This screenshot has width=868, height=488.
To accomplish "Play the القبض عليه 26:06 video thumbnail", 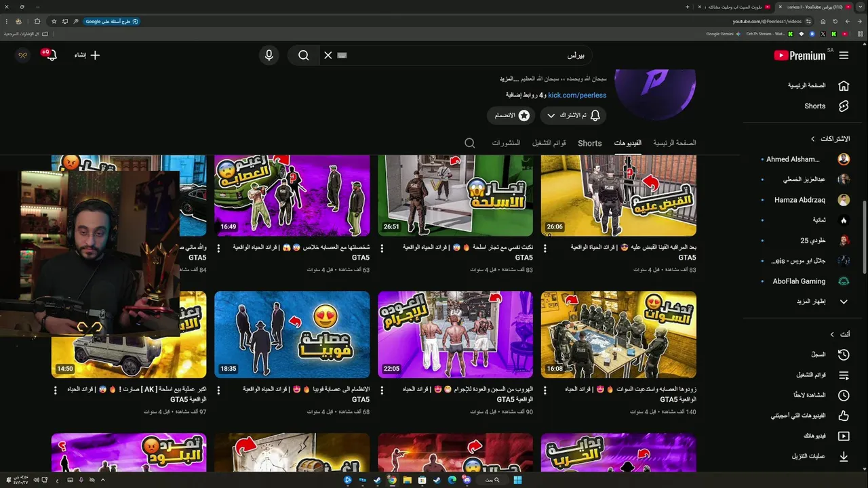I will coord(618,195).
